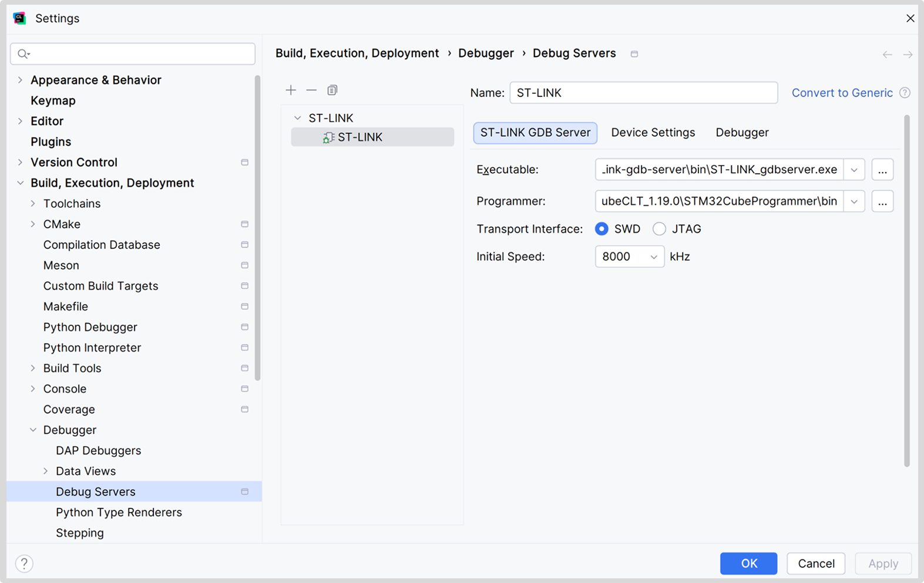
Task: Select JTAG transport interface
Action: (659, 229)
